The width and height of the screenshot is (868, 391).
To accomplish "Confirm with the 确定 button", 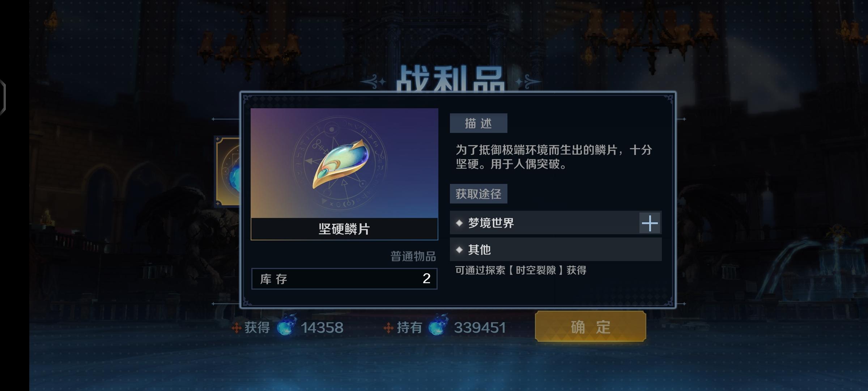I will (591, 327).
